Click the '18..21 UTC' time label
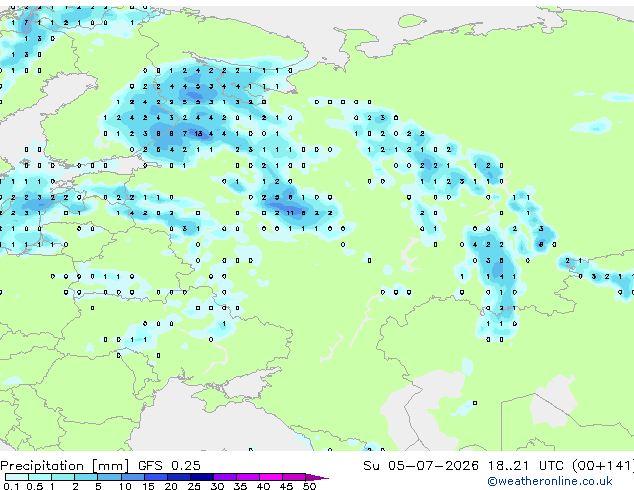Image resolution: width=634 pixels, height=490 pixels. (525, 466)
